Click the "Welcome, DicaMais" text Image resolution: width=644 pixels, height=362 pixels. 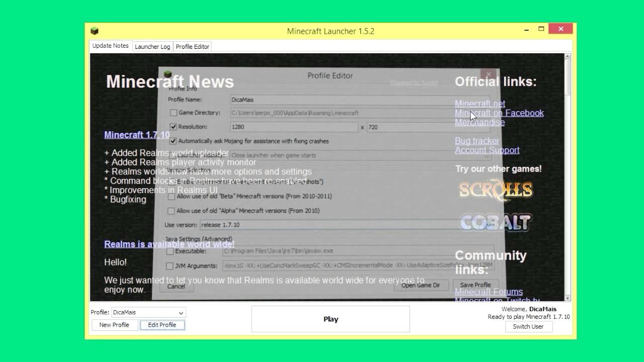[529, 309]
